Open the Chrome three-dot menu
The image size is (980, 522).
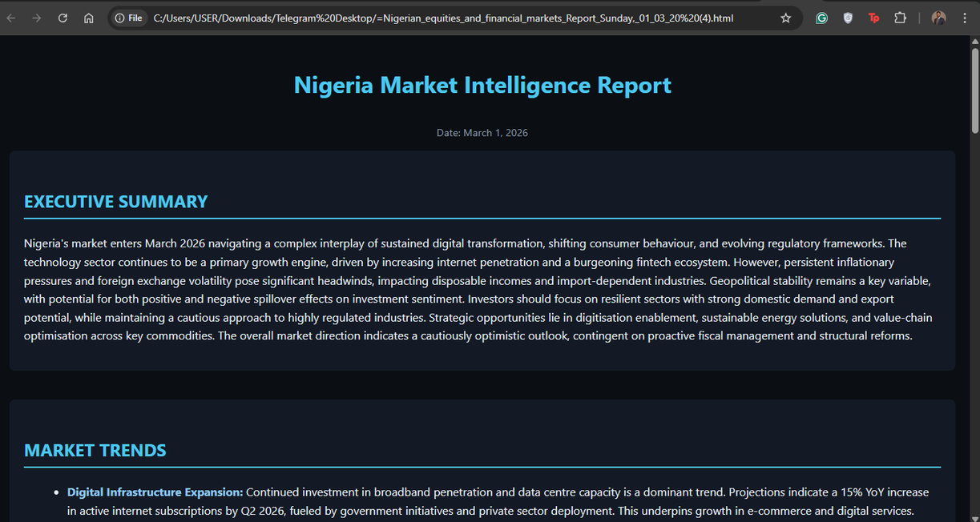pyautogui.click(x=965, y=18)
